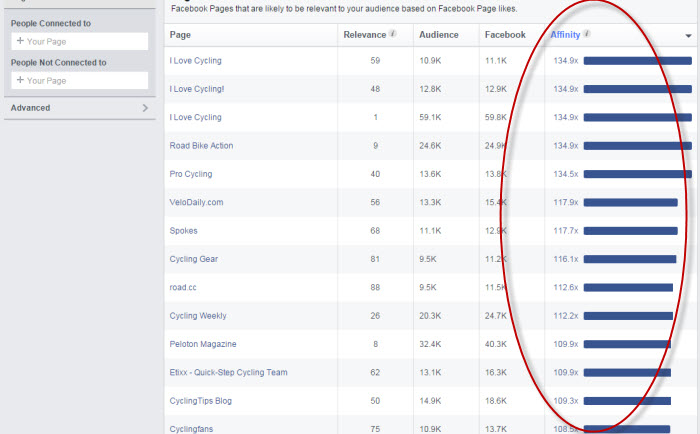Click relevance value 88 in road.cc row
Image resolution: width=700 pixels, height=434 pixels.
point(375,288)
